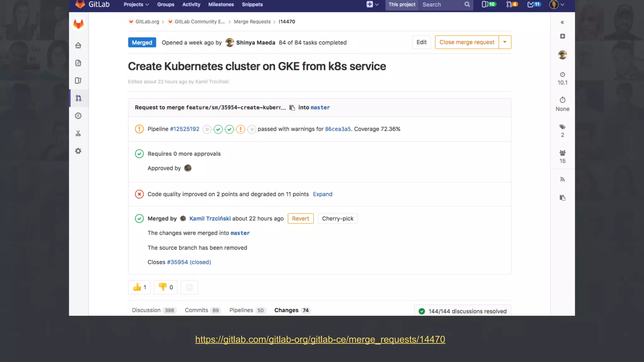Add todo plus icon in right sidebar
644x362 pixels.
point(563,36)
